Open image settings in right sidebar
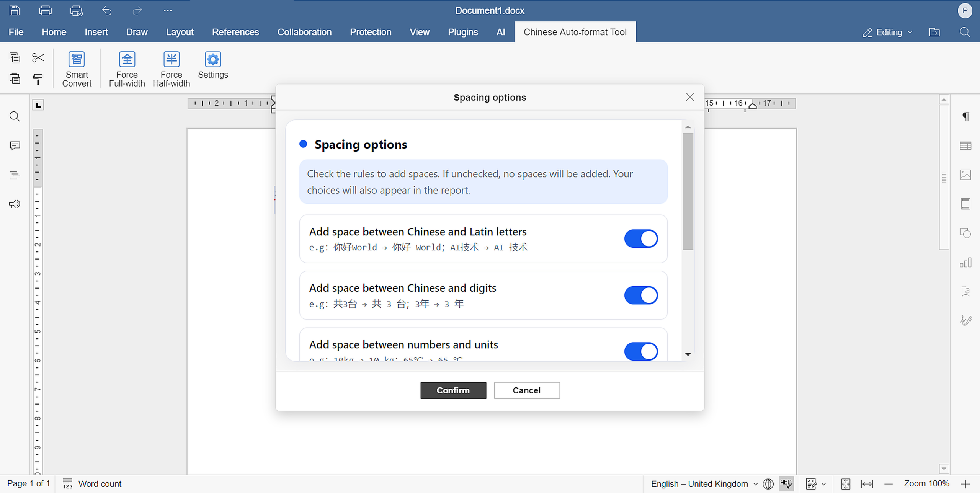This screenshot has width=980, height=493. click(965, 175)
